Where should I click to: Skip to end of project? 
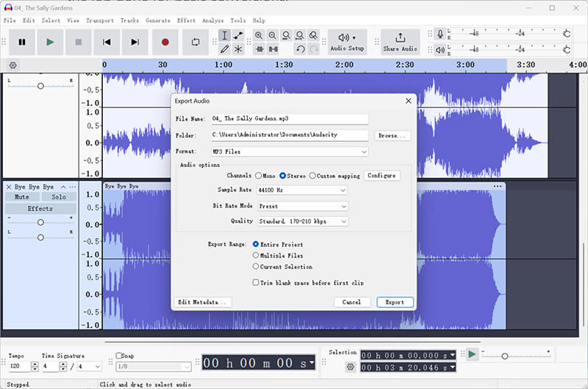(x=135, y=42)
